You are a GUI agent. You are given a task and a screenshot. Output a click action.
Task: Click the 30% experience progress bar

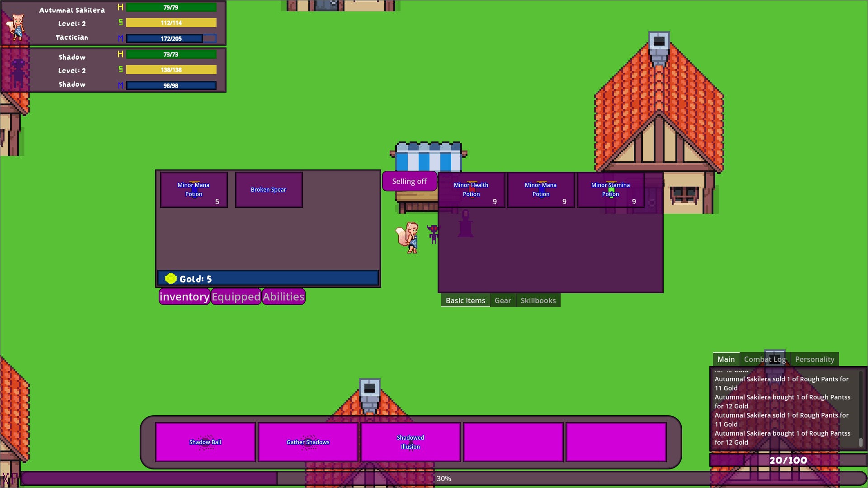click(x=443, y=479)
